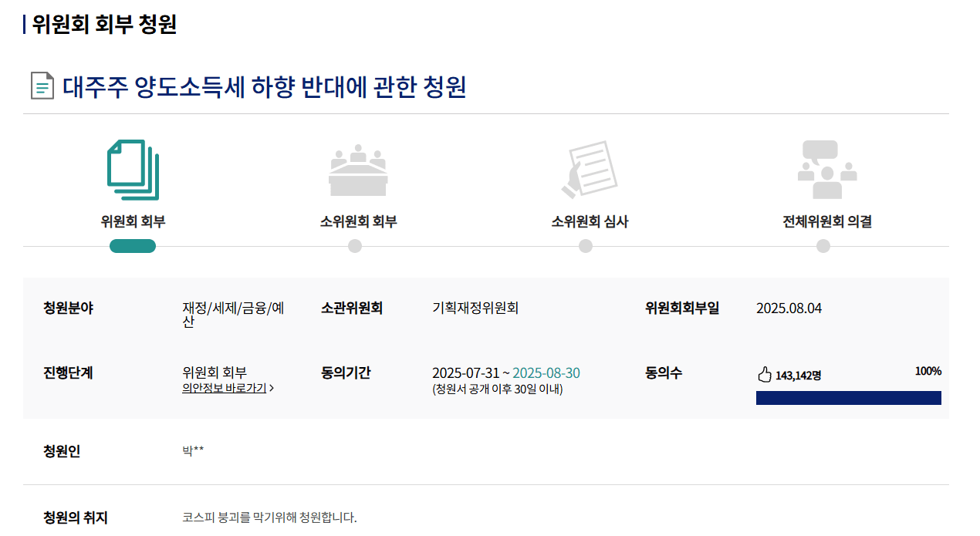The width and height of the screenshot is (980, 536).
Task: Select the 위원회 회부 progress step indicator
Action: pyautogui.click(x=133, y=245)
